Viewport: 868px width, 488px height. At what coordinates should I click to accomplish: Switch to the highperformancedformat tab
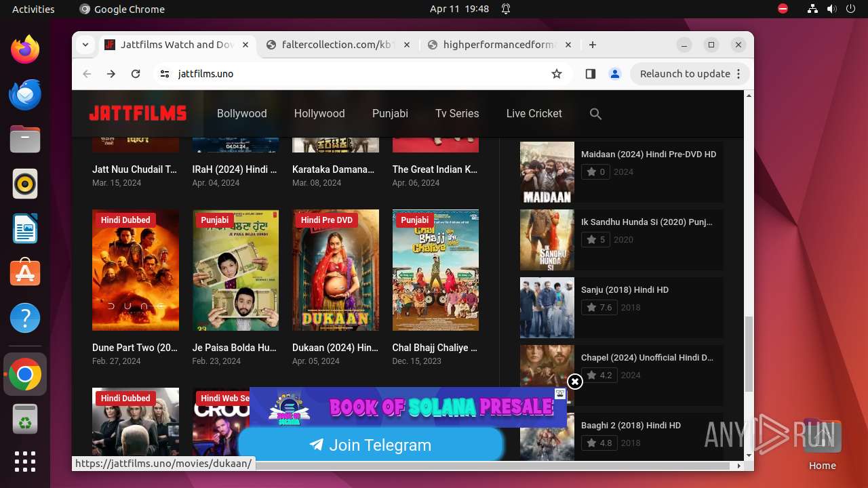point(500,45)
